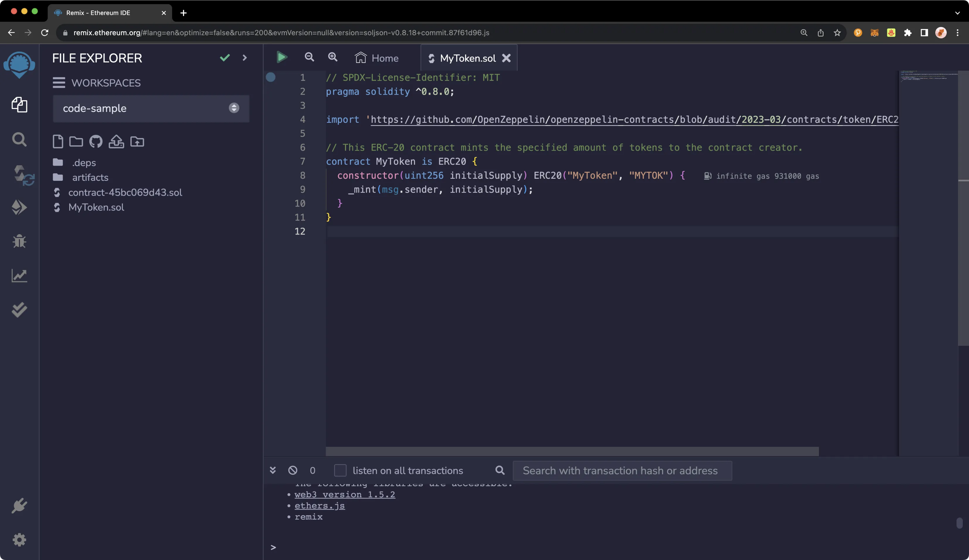This screenshot has width=969, height=560.
Task: Open MyToken.sol in the file tree
Action: [96, 207]
